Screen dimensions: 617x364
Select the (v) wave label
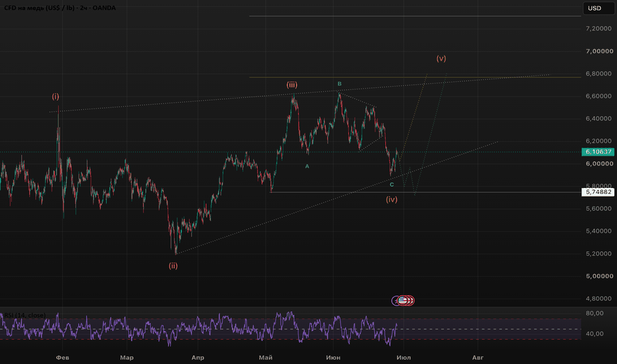coord(441,59)
